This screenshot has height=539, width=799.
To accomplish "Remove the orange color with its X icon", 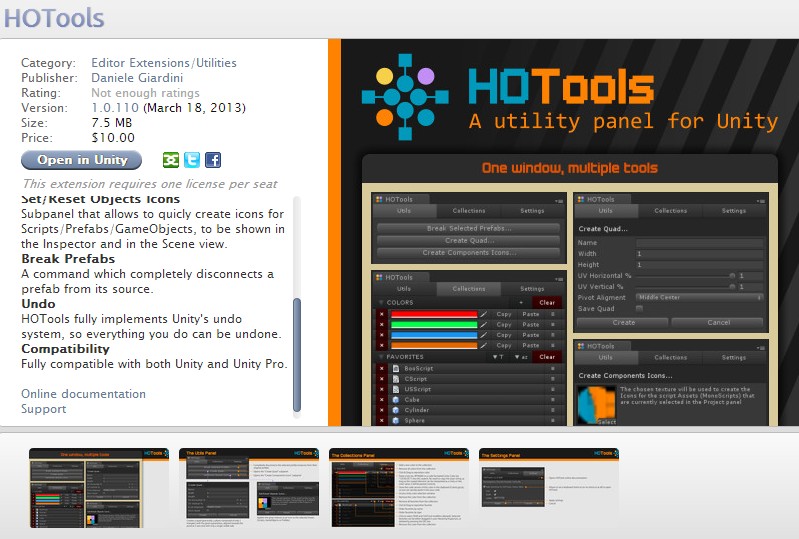I will tap(381, 345).
